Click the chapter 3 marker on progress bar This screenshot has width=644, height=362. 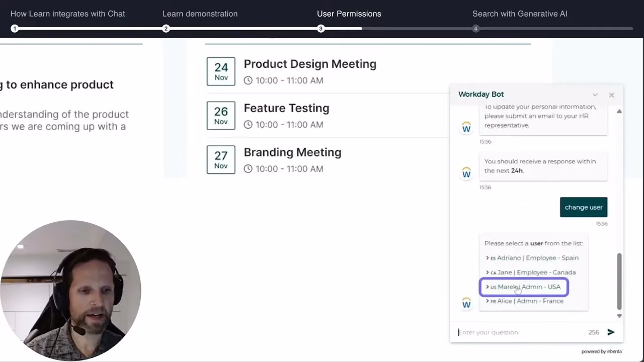(320, 29)
